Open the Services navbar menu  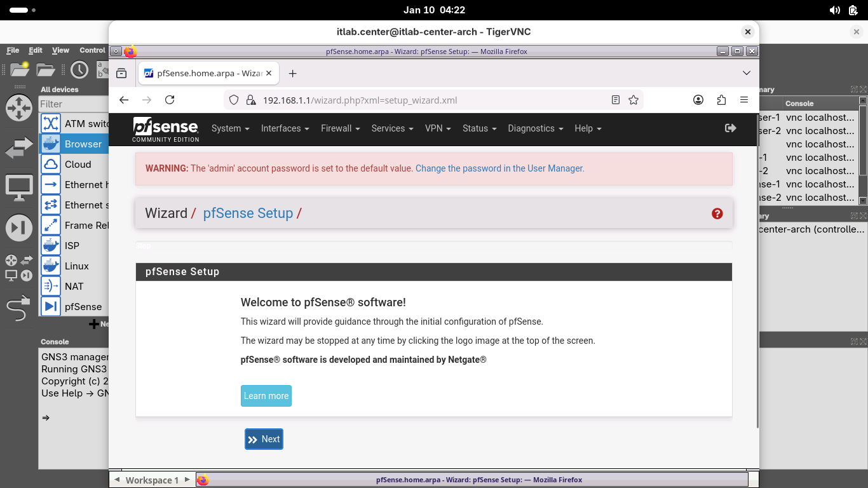(392, 128)
